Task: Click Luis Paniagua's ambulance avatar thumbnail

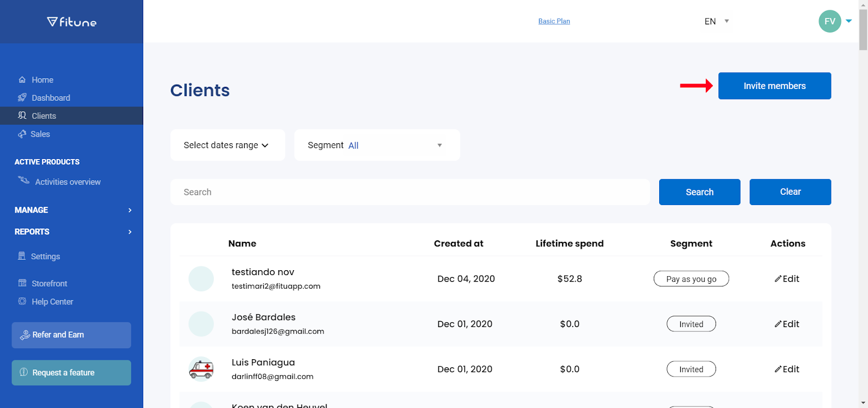Action: click(x=201, y=369)
